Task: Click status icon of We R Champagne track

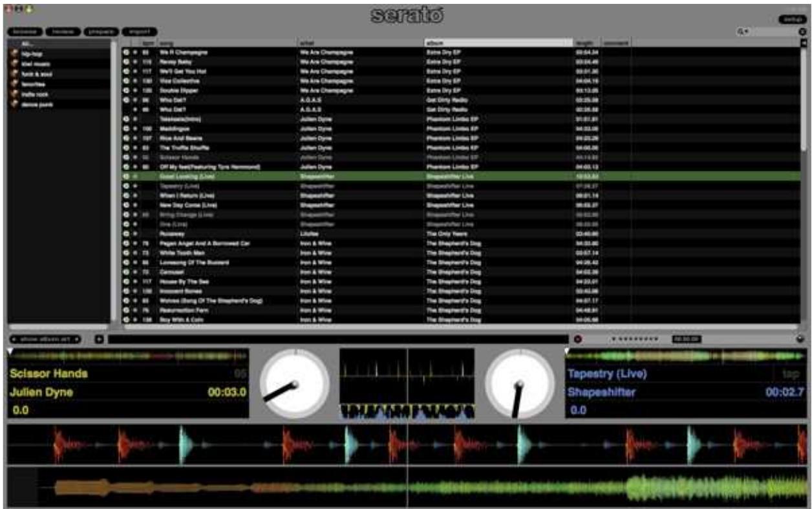Action: [126, 52]
